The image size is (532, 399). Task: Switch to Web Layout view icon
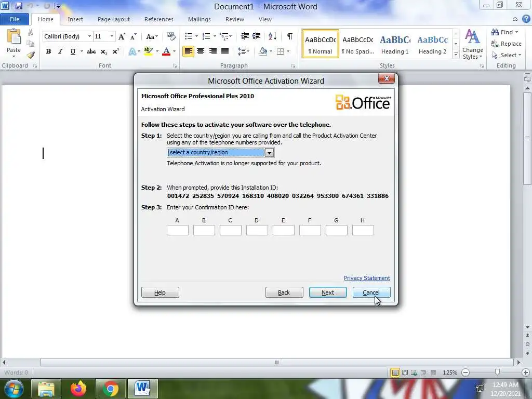coord(414,373)
